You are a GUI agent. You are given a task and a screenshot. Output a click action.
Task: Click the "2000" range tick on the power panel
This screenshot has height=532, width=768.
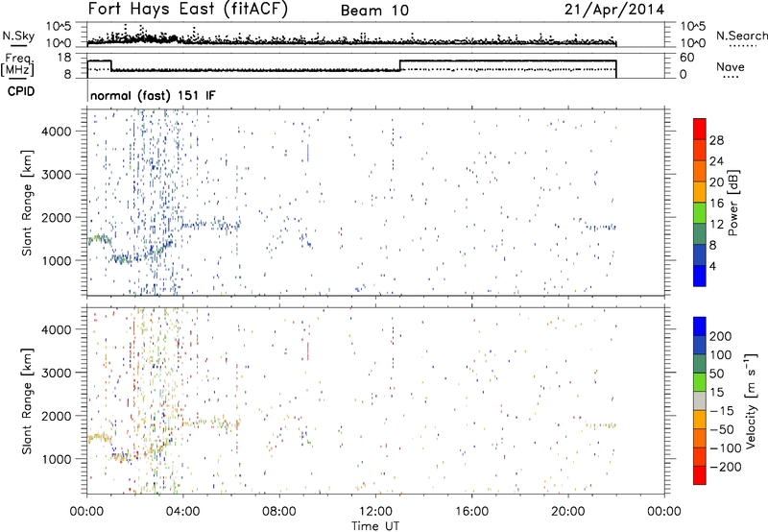(56, 217)
